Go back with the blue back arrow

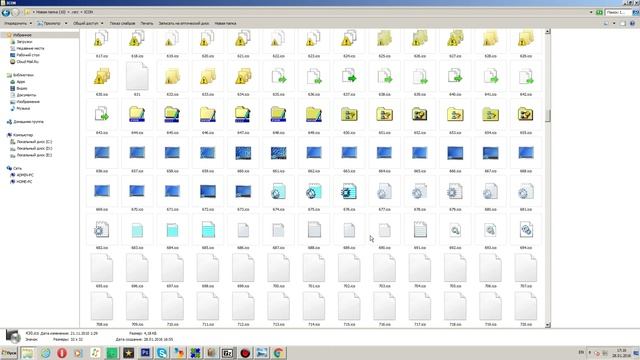(x=6, y=12)
